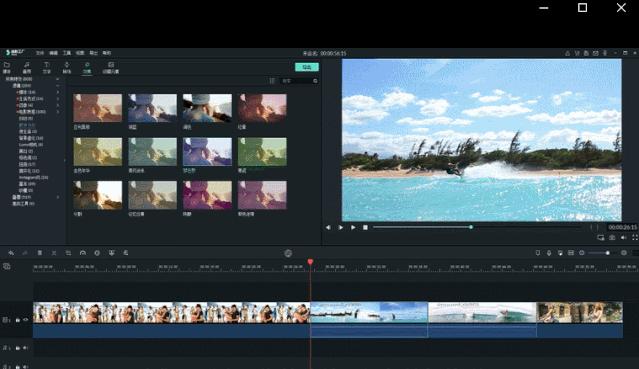
Task: Collapse the top-level effects category in tree
Action: click(x=57, y=79)
